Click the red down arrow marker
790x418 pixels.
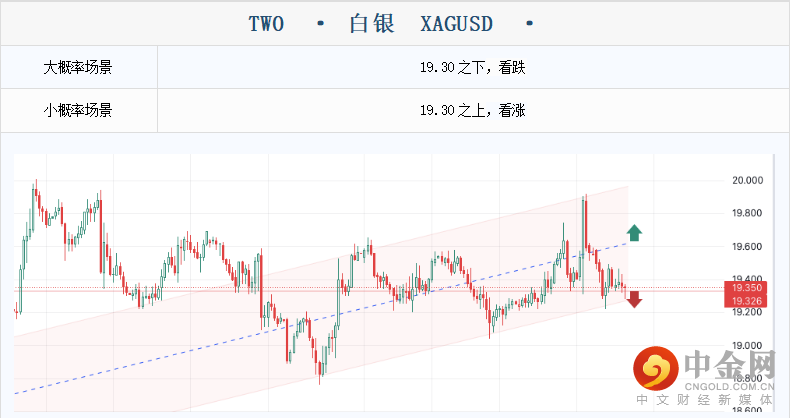tap(634, 299)
